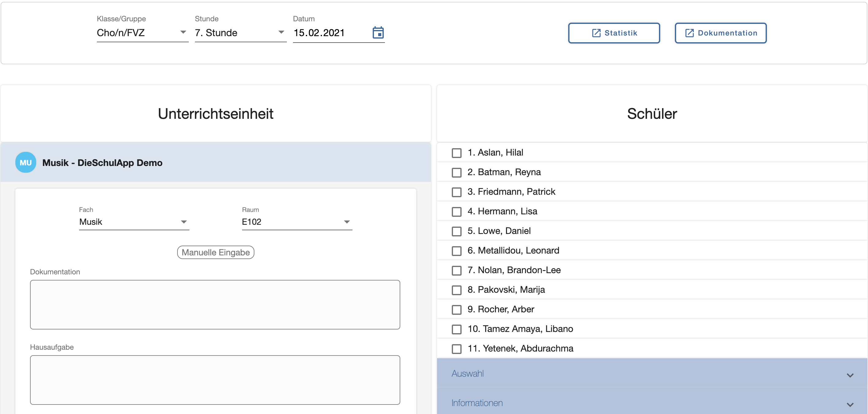Open the Stunde dropdown showing 7. Stunde
868x414 pixels.
(241, 33)
